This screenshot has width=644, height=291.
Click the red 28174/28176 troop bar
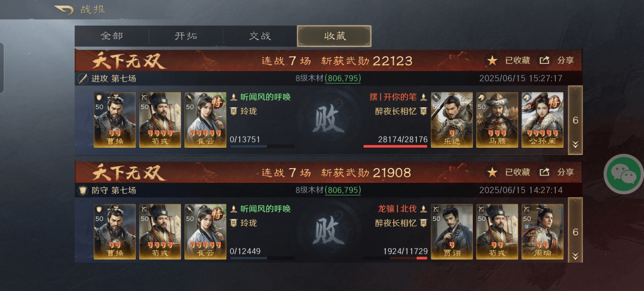pyautogui.click(x=396, y=146)
